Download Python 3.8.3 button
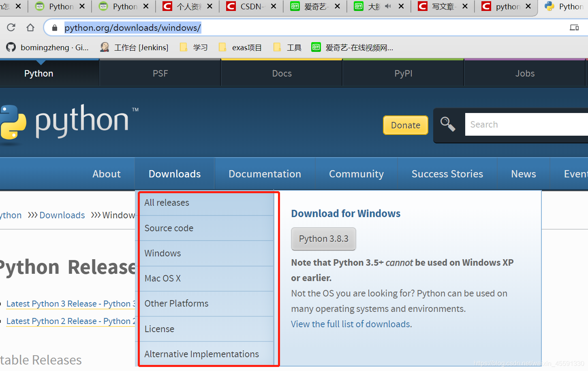588x371 pixels. [323, 239]
